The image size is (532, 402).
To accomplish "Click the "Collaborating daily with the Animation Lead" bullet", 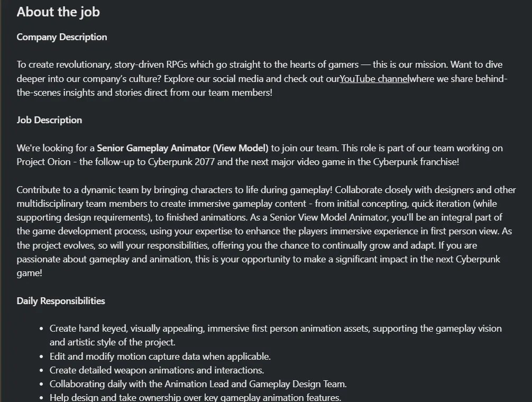I will 198,384.
